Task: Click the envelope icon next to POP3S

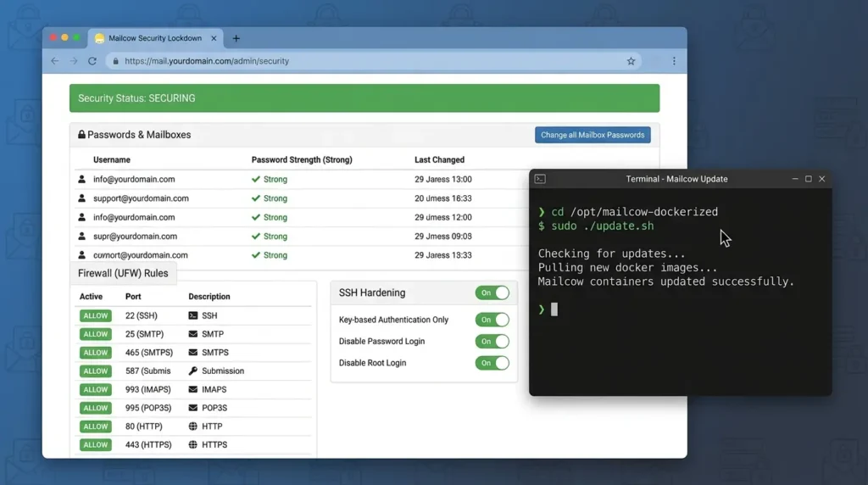Action: [192, 408]
